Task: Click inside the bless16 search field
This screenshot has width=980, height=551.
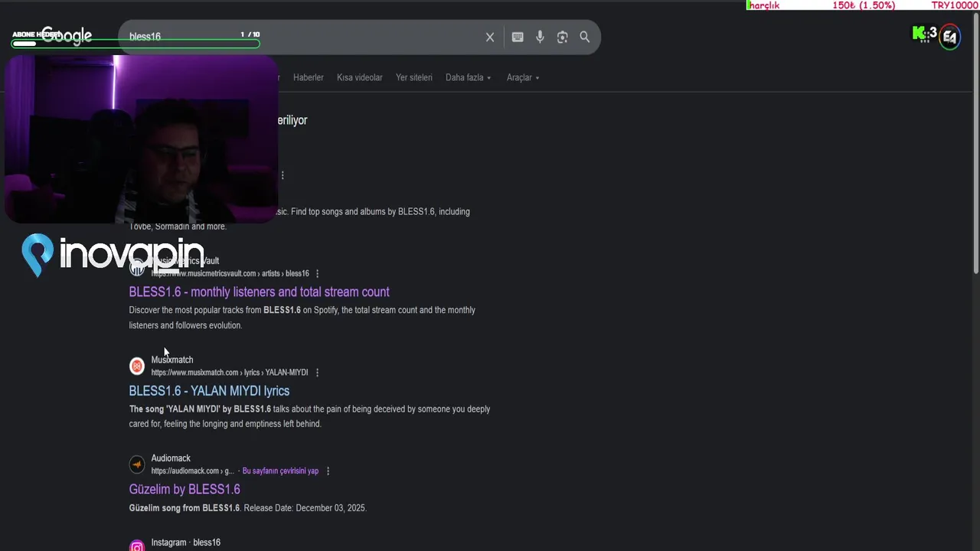Action: [x=306, y=37]
